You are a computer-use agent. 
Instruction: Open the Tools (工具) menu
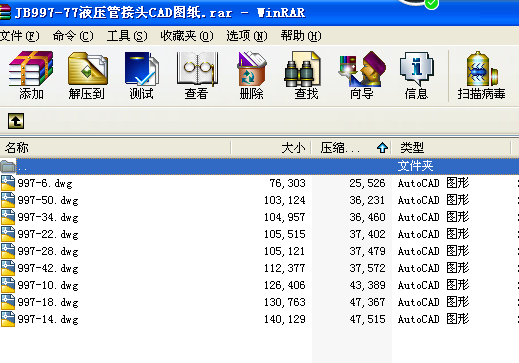[127, 36]
